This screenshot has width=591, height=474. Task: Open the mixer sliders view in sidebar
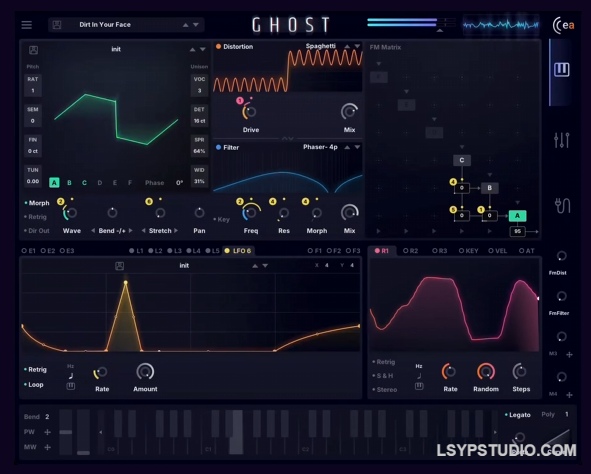click(x=561, y=140)
